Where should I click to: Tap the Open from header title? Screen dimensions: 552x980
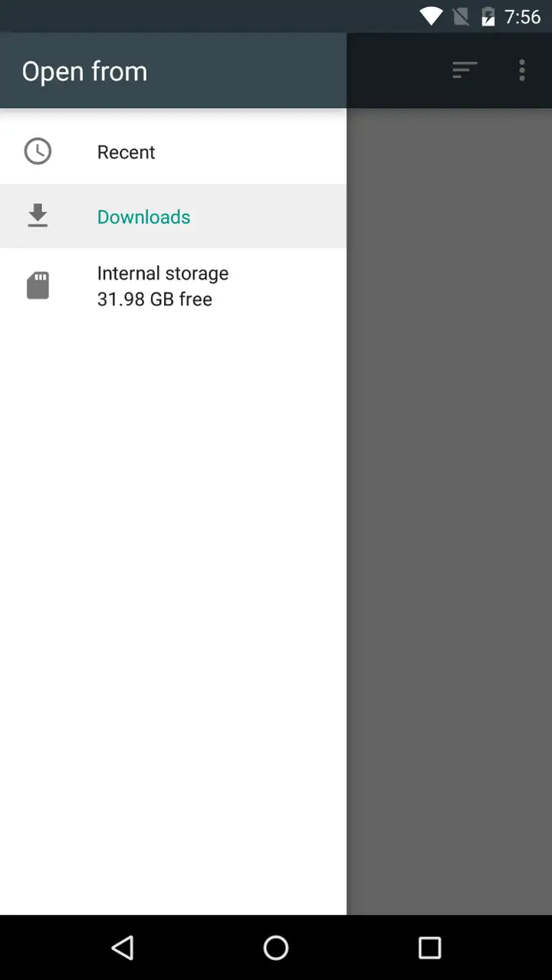[x=84, y=70]
